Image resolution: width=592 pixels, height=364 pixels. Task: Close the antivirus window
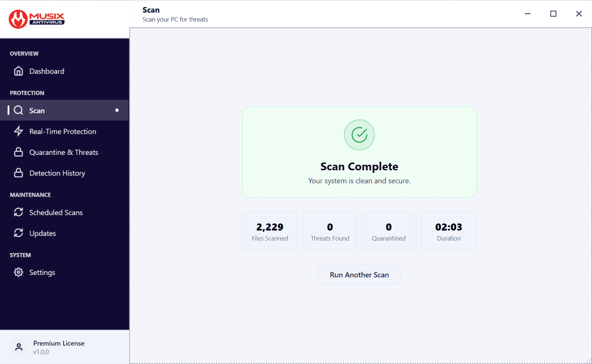579,14
